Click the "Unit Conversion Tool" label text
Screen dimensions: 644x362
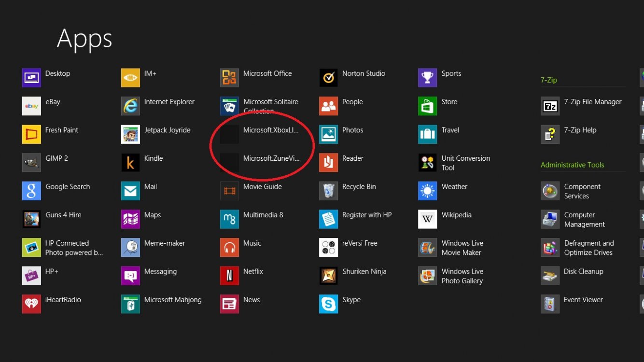pos(466,163)
